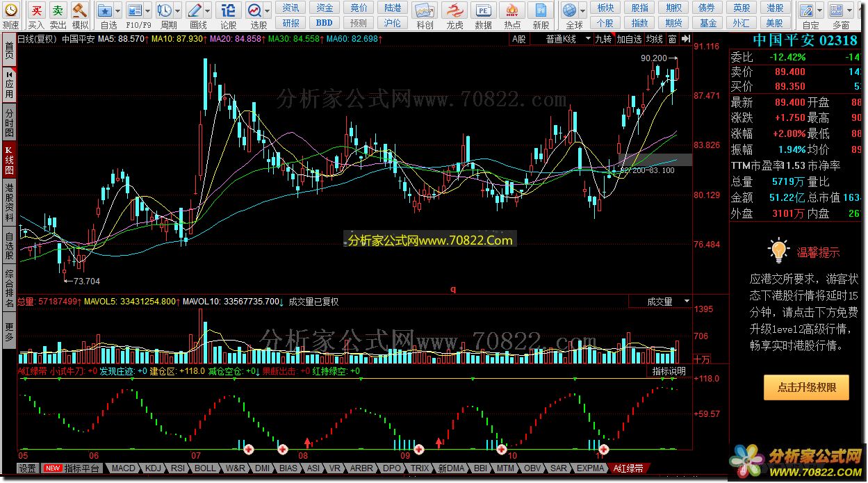Click the NEW badge on 指标平台
The width and height of the screenshot is (868, 483).
(53, 468)
